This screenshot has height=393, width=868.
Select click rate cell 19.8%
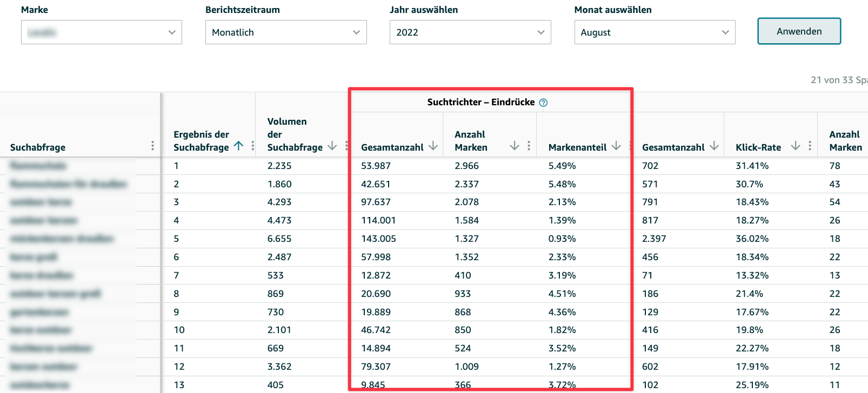click(749, 330)
